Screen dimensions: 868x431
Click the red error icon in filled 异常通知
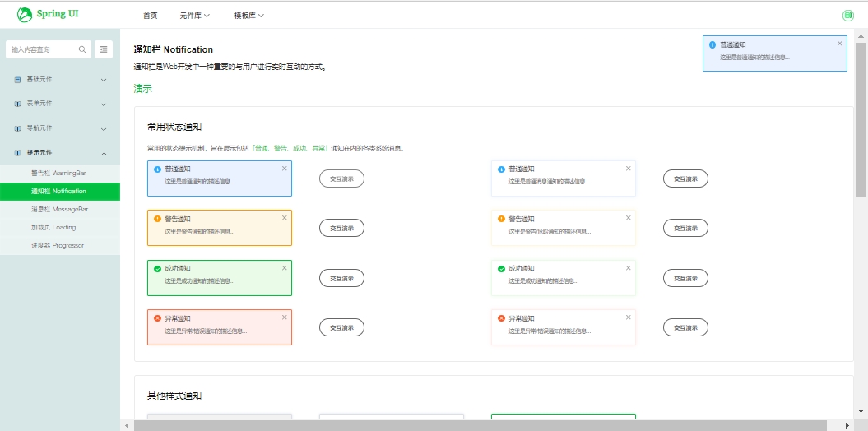(157, 318)
